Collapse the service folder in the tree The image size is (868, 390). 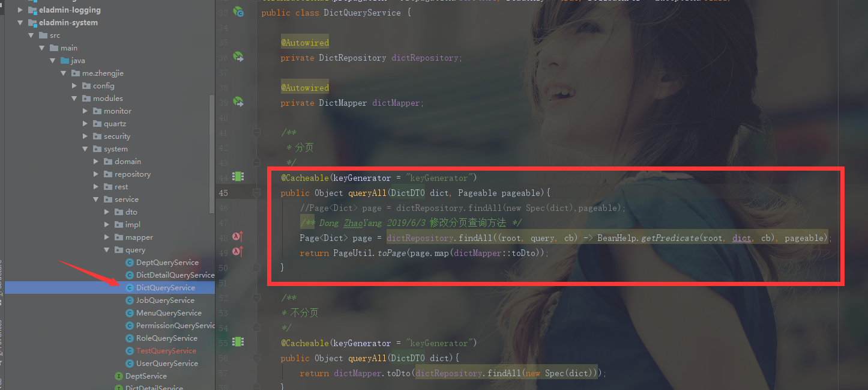pos(95,199)
